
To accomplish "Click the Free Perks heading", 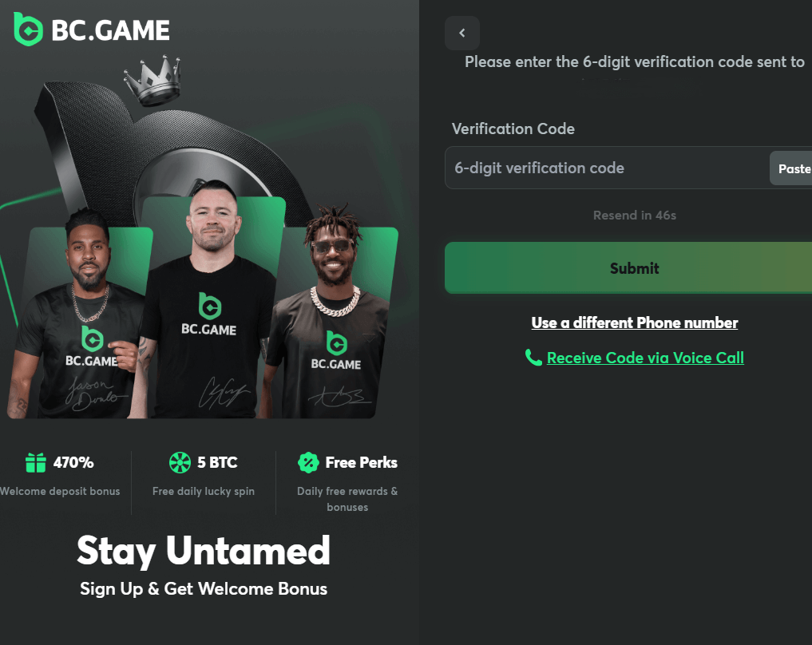I will coord(362,462).
